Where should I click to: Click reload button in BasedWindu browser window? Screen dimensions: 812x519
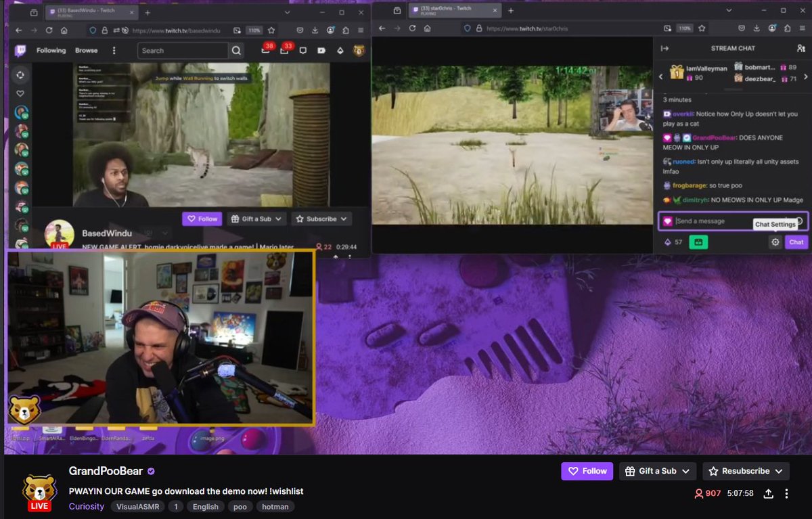tap(49, 30)
